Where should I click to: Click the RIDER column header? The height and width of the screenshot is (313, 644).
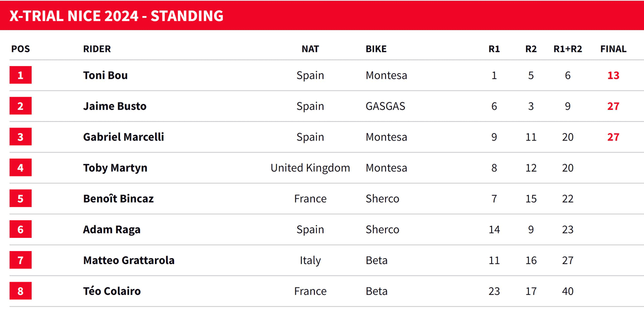pos(97,49)
